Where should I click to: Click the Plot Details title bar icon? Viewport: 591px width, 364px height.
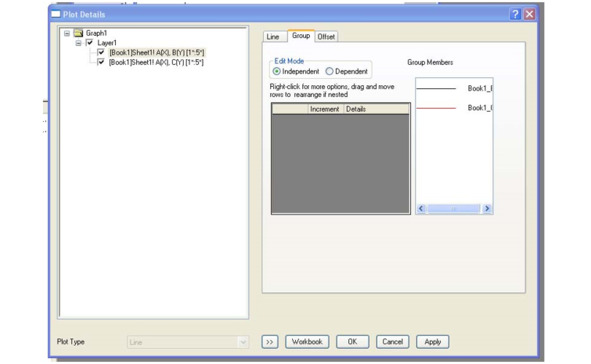[x=56, y=14]
